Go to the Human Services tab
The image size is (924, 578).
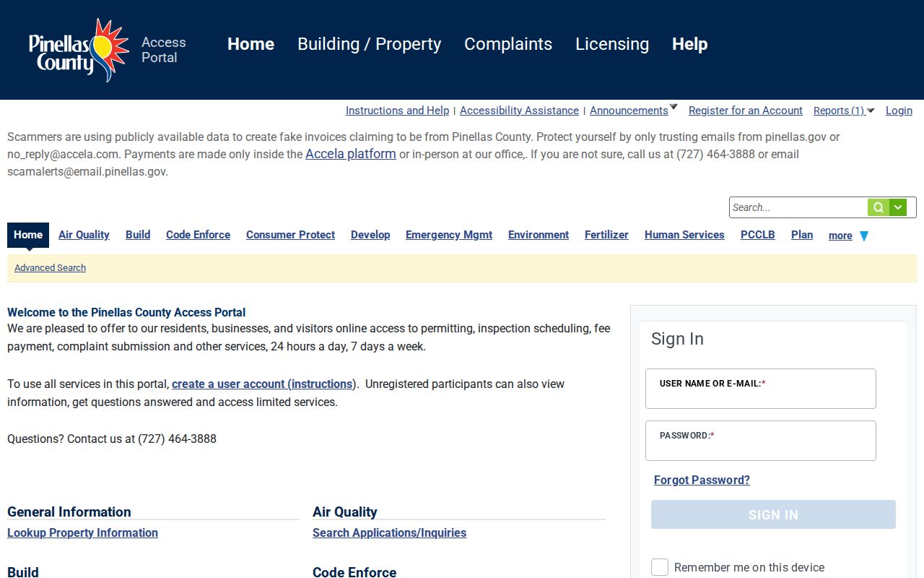[x=684, y=235]
